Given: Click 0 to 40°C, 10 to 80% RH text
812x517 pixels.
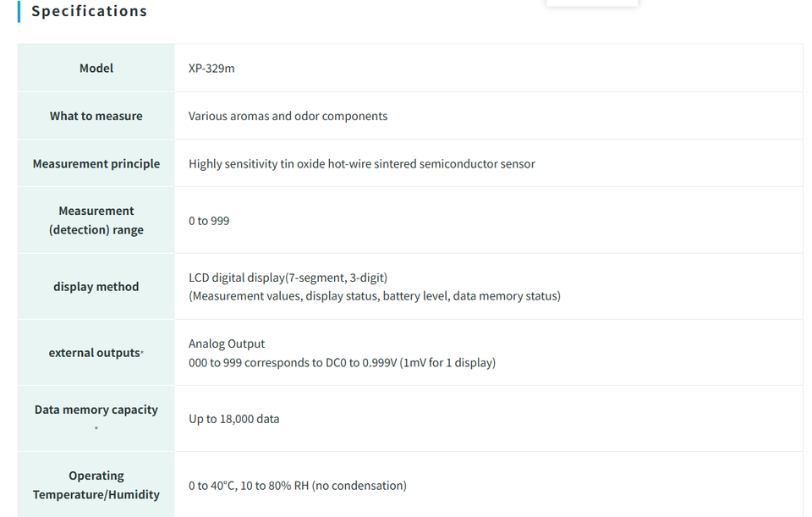Looking at the screenshot, I should click(x=297, y=486).
